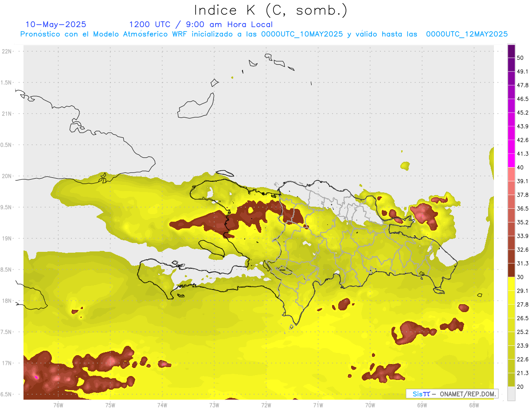Click colorbar value '33.9'
532x411 pixels.
[523, 236]
